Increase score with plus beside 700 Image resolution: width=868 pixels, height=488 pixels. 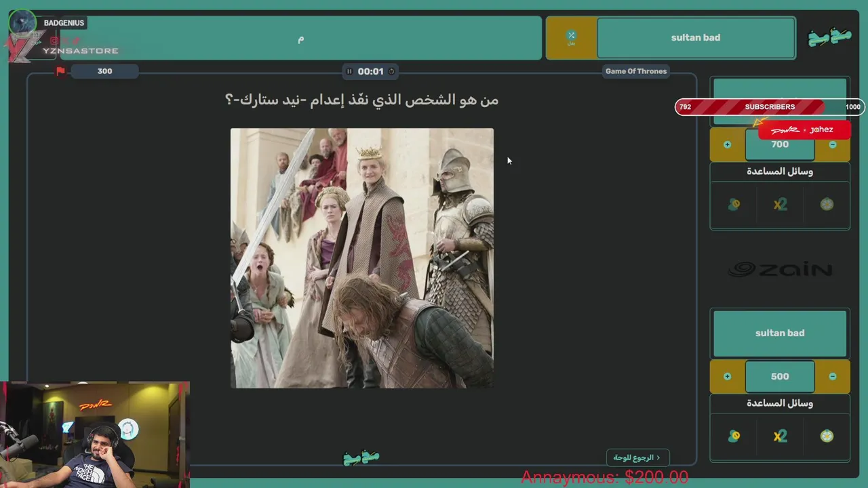727,144
